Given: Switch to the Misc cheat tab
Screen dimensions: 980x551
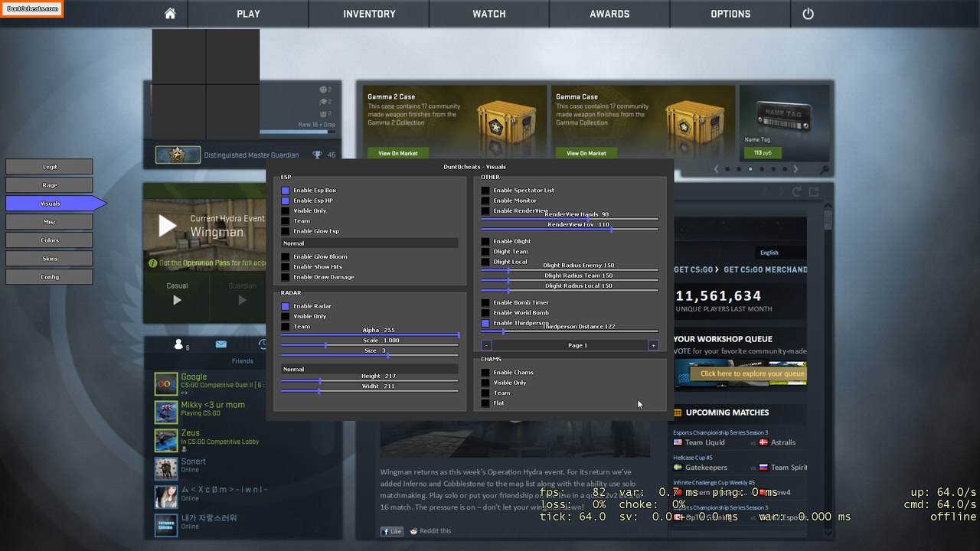Looking at the screenshot, I should pyautogui.click(x=49, y=222).
